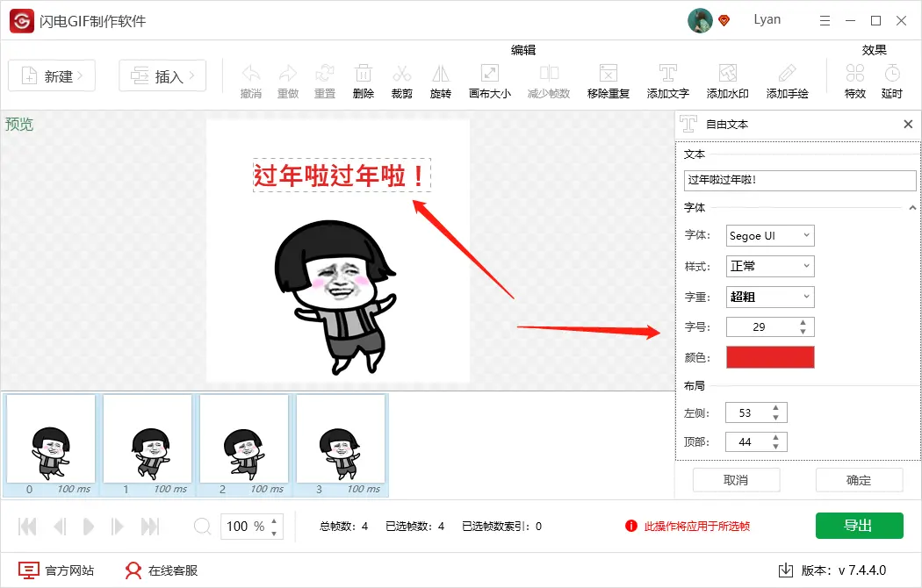
Task: Select the Add Watermark (添加水印) tool
Action: pos(727,81)
